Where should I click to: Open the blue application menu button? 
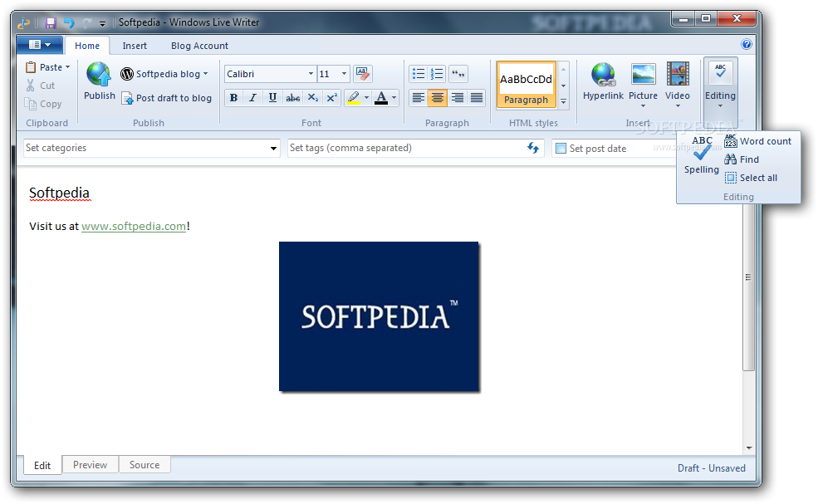pyautogui.click(x=40, y=45)
